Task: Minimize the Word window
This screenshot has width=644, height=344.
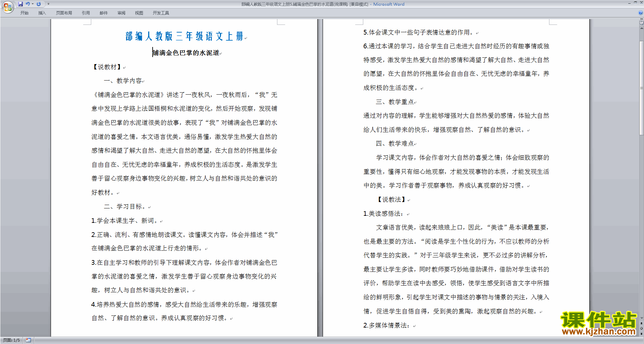Action: [629, 3]
